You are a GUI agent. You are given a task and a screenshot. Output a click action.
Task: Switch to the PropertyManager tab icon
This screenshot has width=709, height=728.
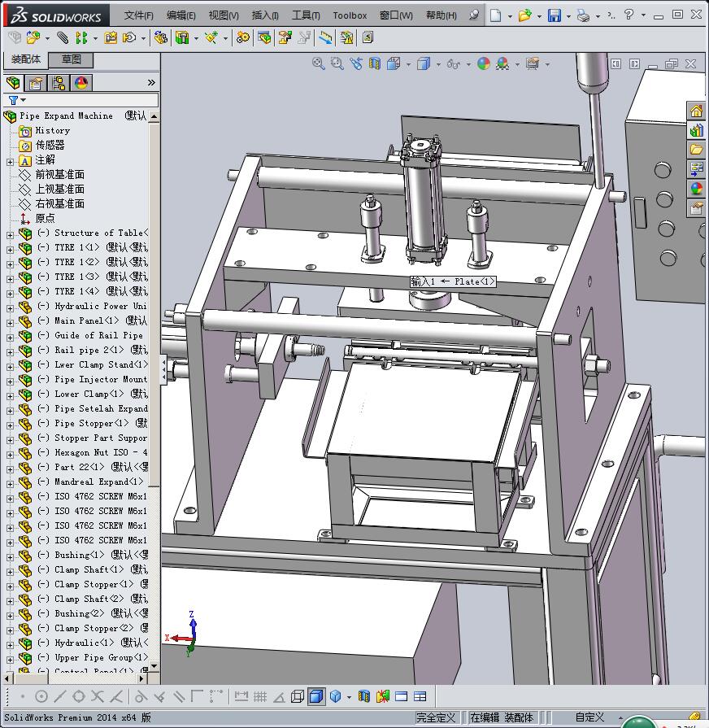pyautogui.click(x=36, y=83)
